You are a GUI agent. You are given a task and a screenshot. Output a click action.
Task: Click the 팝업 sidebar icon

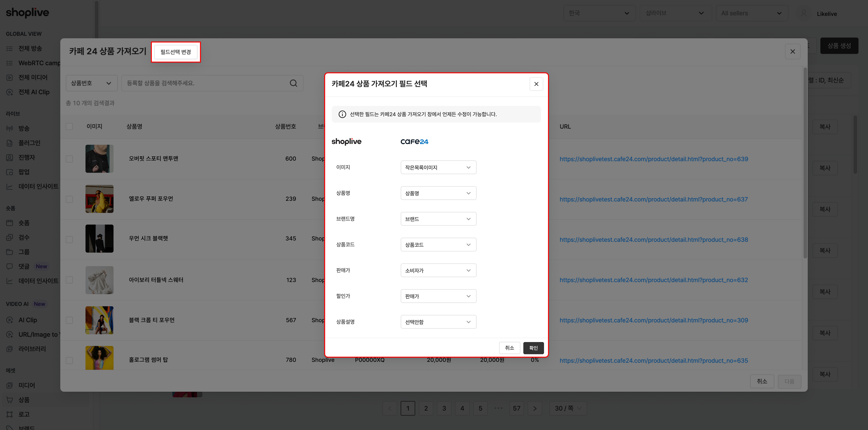tap(9, 172)
